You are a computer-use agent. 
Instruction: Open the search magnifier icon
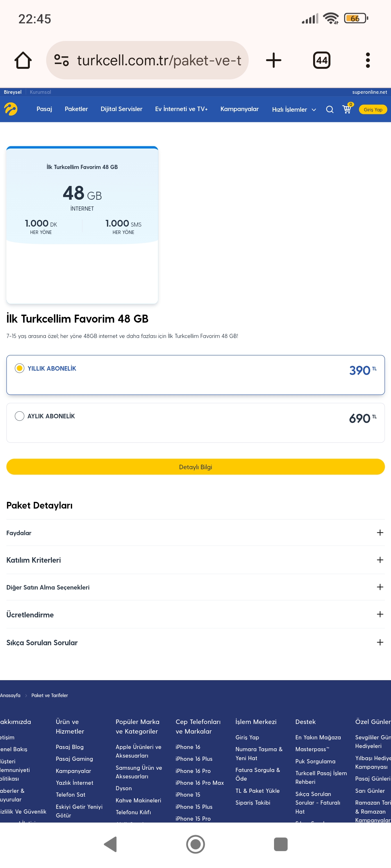point(329,109)
